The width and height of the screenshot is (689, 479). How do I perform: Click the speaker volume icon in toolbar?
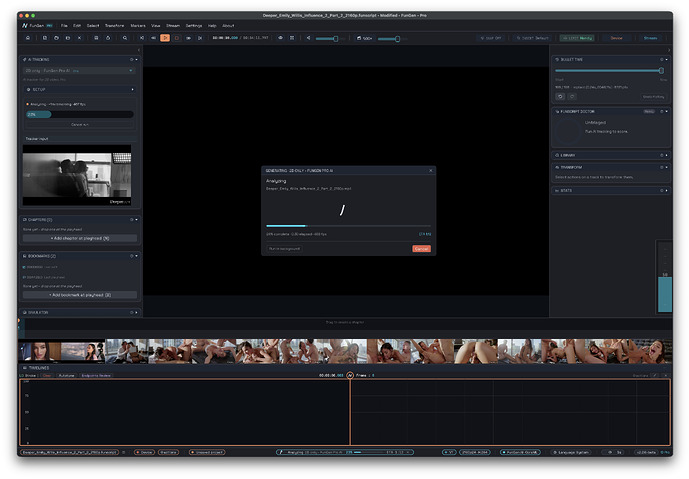(x=308, y=38)
